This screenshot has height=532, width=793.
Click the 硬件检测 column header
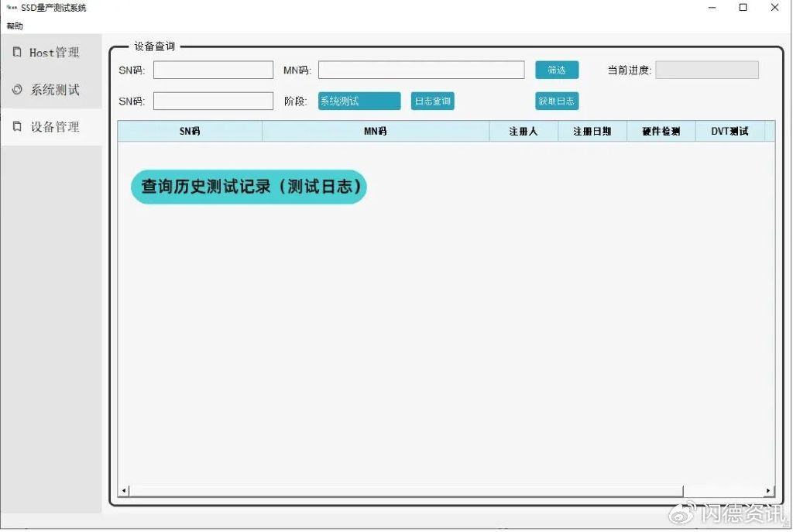[662, 131]
